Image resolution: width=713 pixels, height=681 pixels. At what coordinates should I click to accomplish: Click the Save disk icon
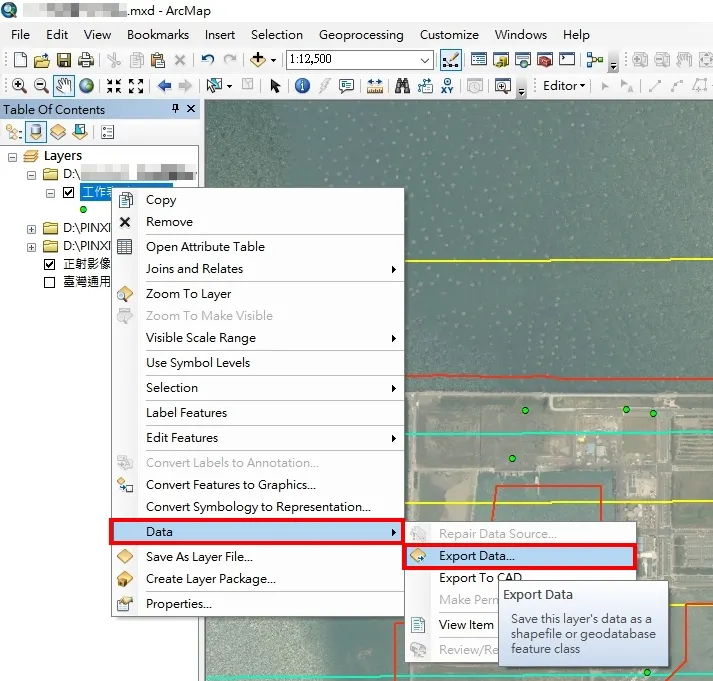(64, 60)
